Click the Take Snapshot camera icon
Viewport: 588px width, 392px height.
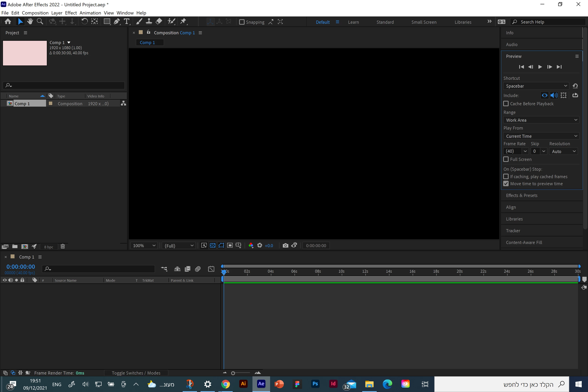pos(285,246)
